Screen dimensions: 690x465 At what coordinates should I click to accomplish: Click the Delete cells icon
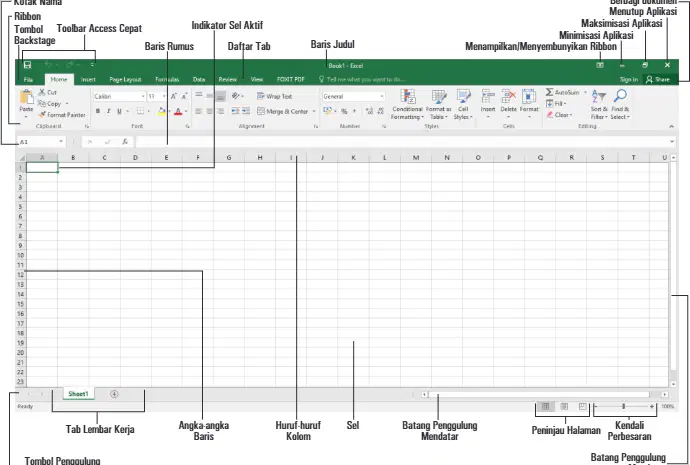point(508,96)
